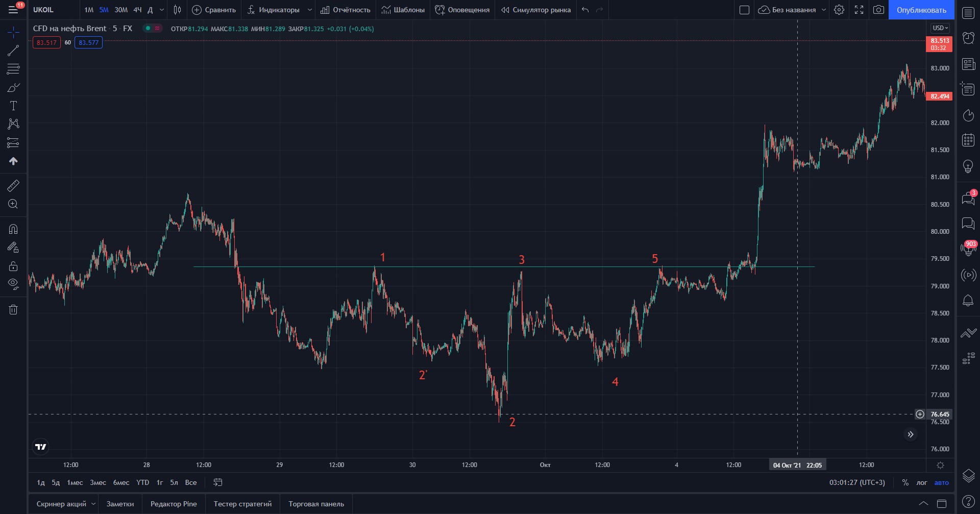Open the USD currency dropdown

940,28
